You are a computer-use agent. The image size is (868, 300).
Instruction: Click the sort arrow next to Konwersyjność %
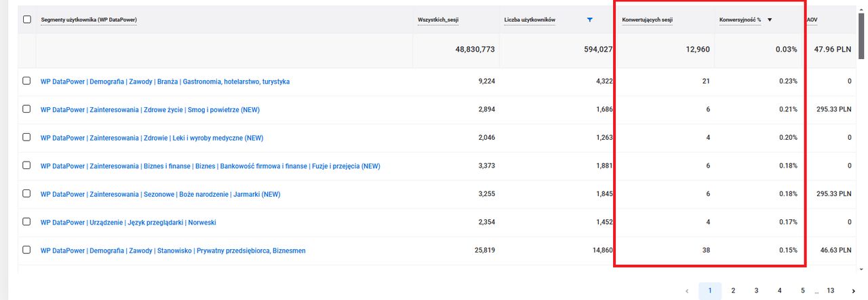point(770,20)
